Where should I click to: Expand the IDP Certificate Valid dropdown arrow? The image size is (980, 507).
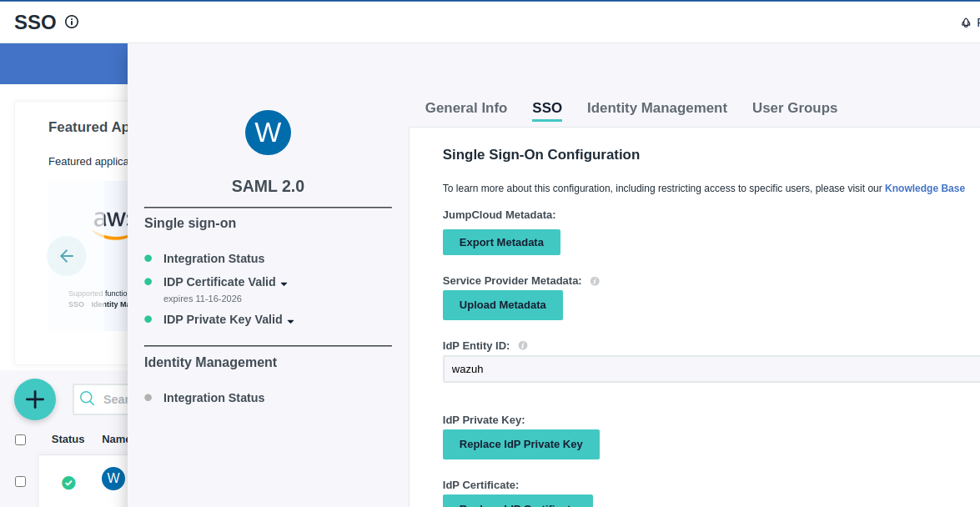[284, 284]
